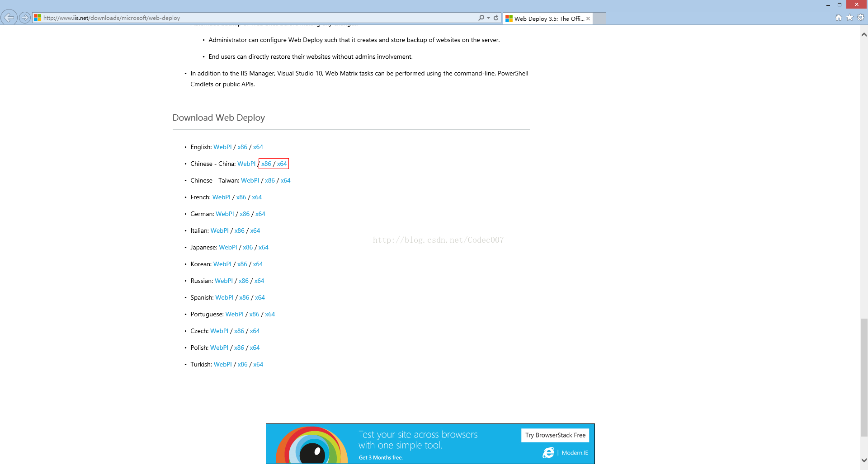
Task: Open Italian WebPI link
Action: (x=220, y=230)
